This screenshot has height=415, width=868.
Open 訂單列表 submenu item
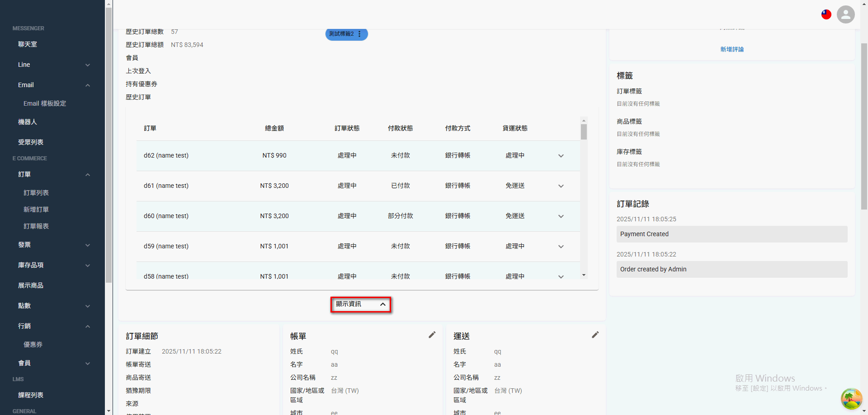[36, 193]
